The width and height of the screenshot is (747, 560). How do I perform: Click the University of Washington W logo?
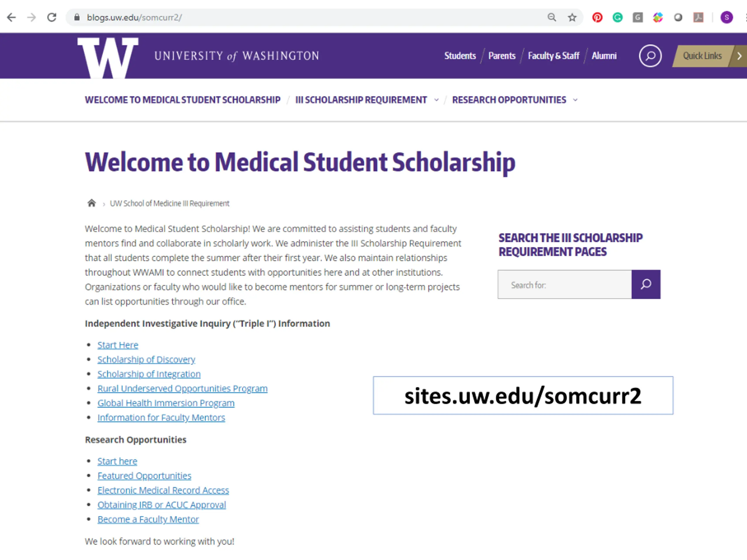tap(108, 57)
